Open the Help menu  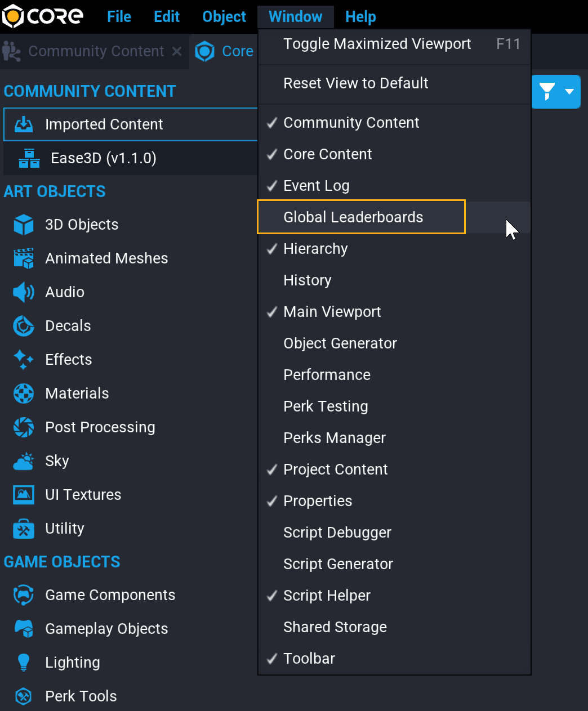pos(360,16)
